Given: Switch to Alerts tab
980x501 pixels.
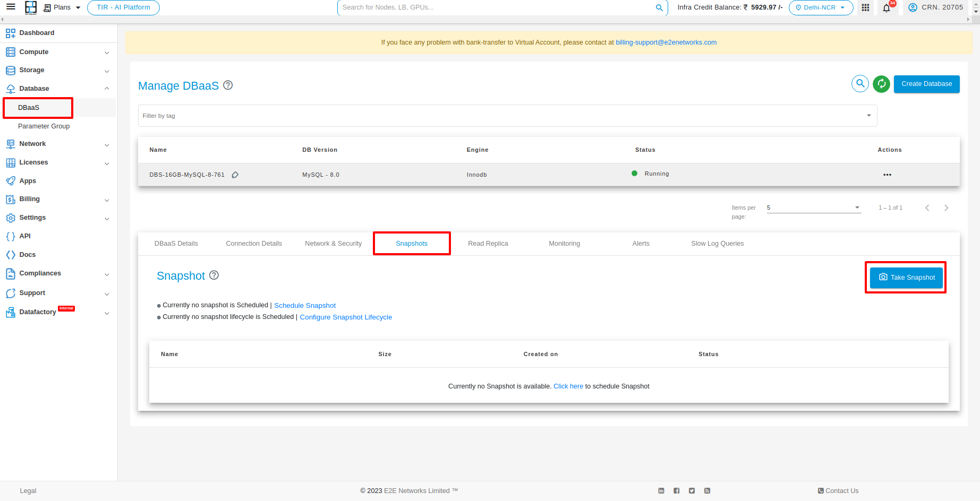Looking at the screenshot, I should click(641, 244).
